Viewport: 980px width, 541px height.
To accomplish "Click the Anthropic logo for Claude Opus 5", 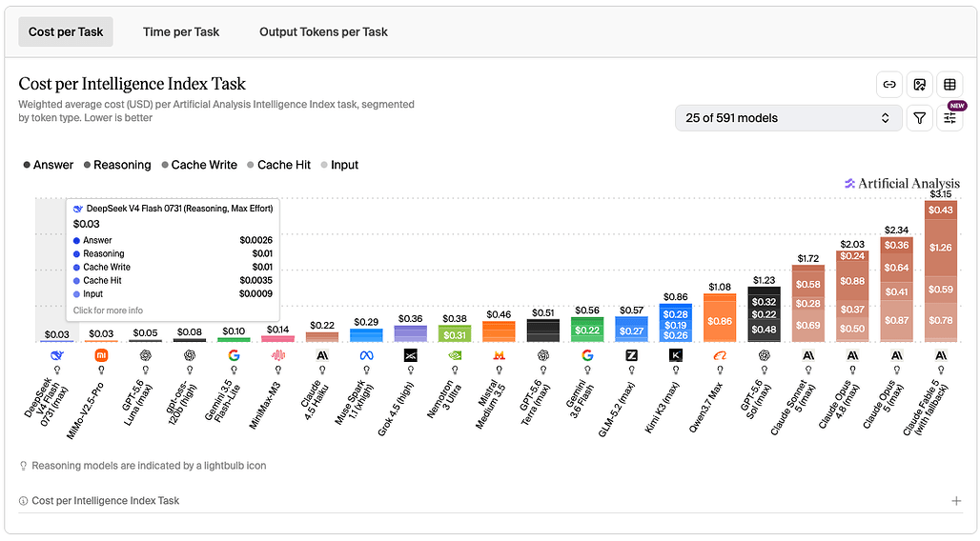I will (896, 355).
